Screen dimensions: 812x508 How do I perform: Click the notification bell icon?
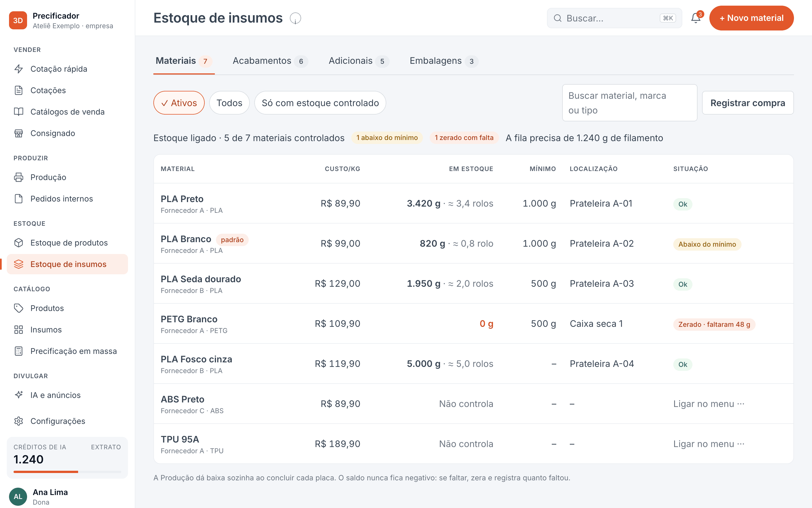click(x=696, y=18)
